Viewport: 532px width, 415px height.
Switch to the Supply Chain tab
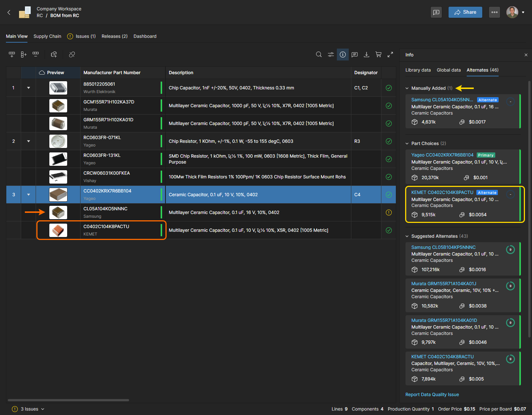point(47,36)
